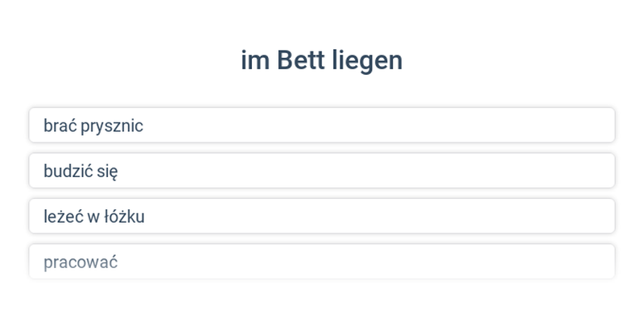Viewport: 644px width, 322px height.
Task: Click the heading "im Bett liegen"
Action: tap(322, 60)
